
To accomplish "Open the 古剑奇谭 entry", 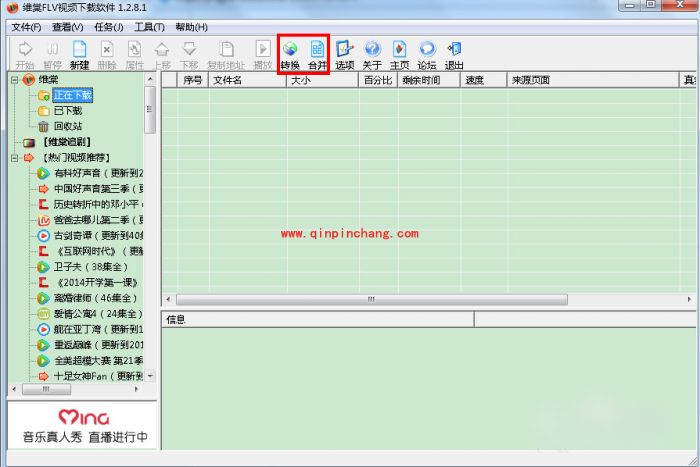I will [98, 236].
